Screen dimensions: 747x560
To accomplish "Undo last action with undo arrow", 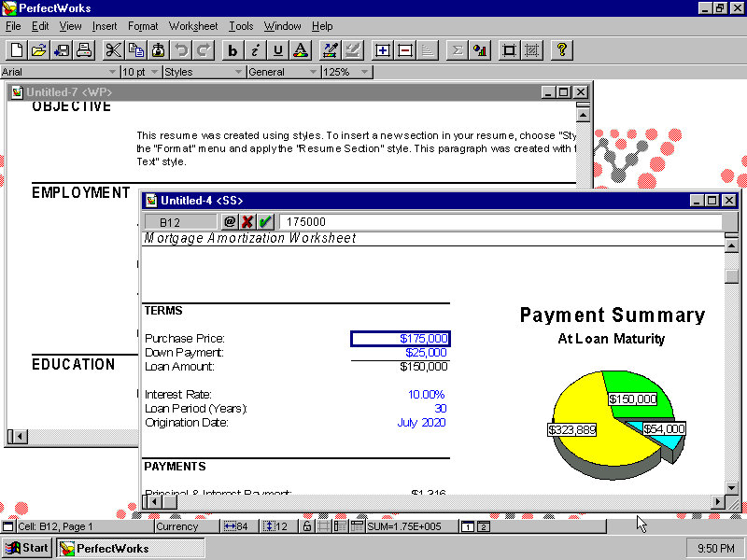I will (181, 50).
